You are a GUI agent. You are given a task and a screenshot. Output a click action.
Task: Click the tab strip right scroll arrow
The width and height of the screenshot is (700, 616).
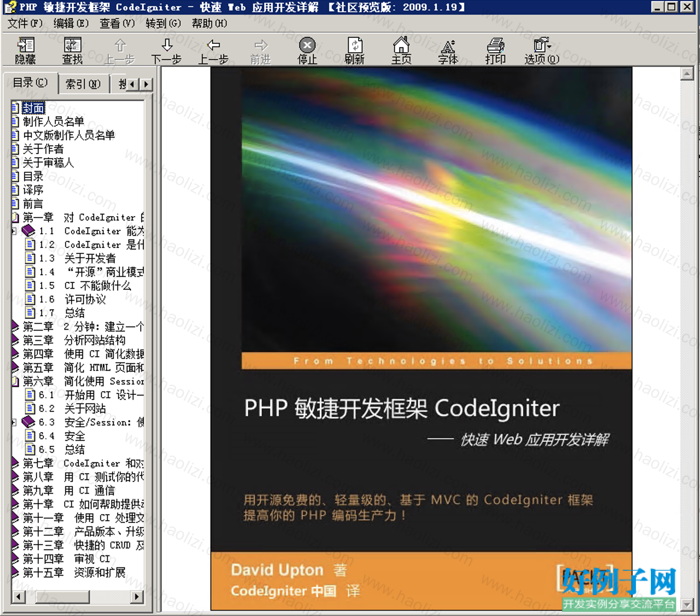pos(146,84)
